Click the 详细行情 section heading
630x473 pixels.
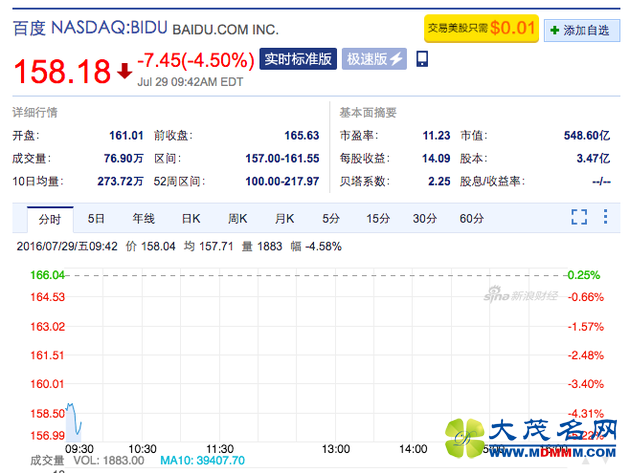pyautogui.click(x=35, y=112)
